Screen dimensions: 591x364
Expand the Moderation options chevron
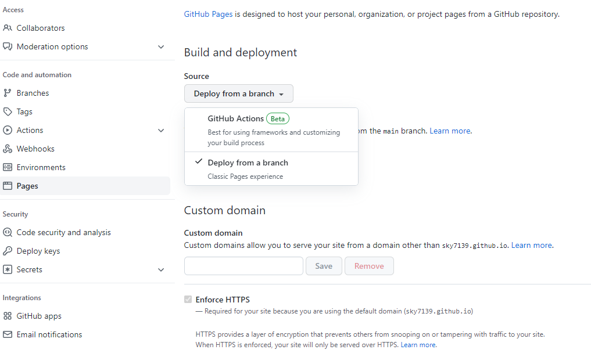click(x=161, y=46)
